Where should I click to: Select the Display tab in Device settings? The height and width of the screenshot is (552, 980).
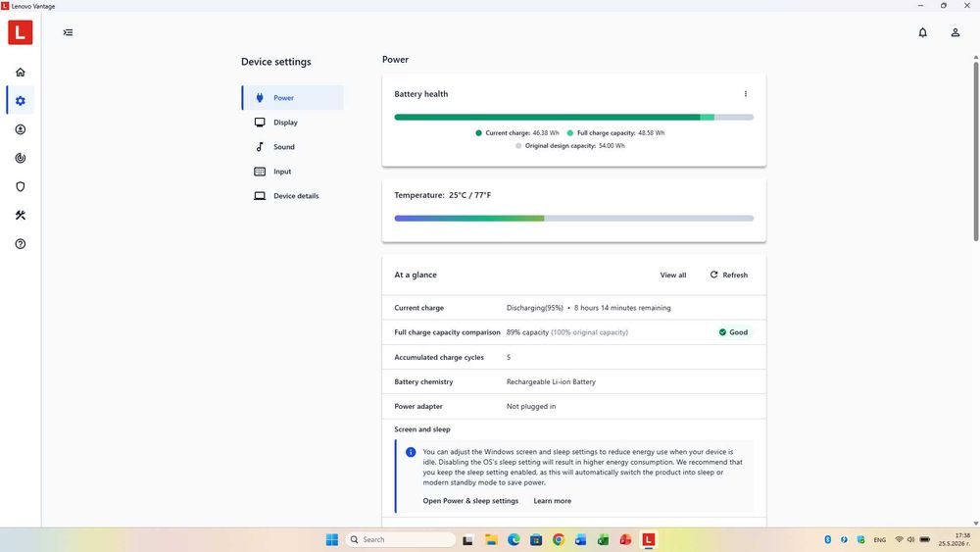[x=292, y=123]
